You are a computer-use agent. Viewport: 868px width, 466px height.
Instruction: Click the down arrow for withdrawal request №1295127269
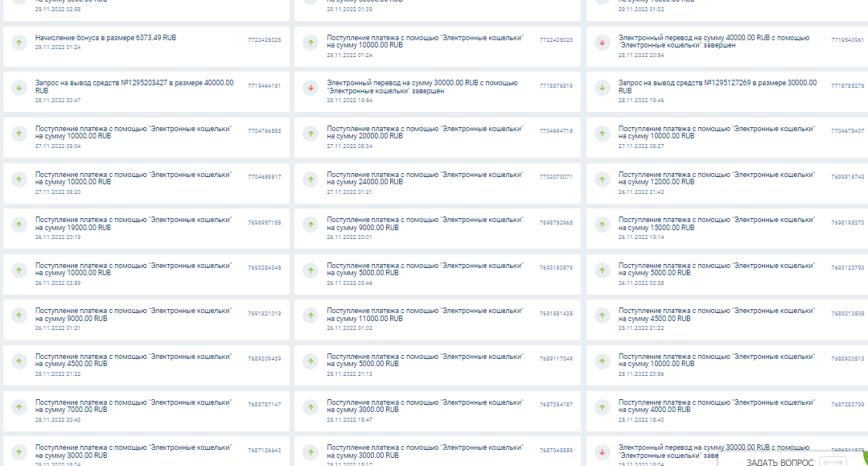pyautogui.click(x=603, y=88)
